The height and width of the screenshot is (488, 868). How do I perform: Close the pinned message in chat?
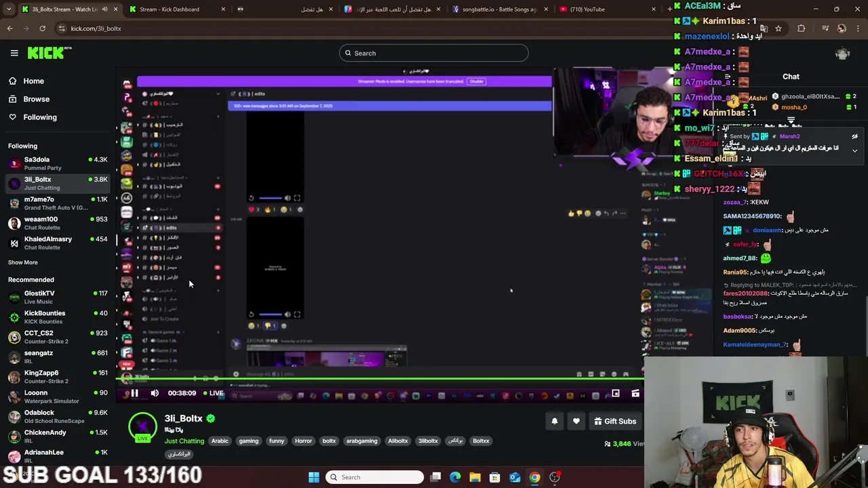pos(854,137)
